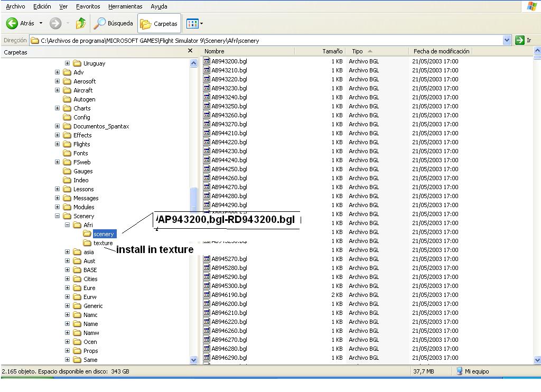This screenshot has width=541, height=392.
Task: Open the Búsqueda search tool
Action: point(114,23)
